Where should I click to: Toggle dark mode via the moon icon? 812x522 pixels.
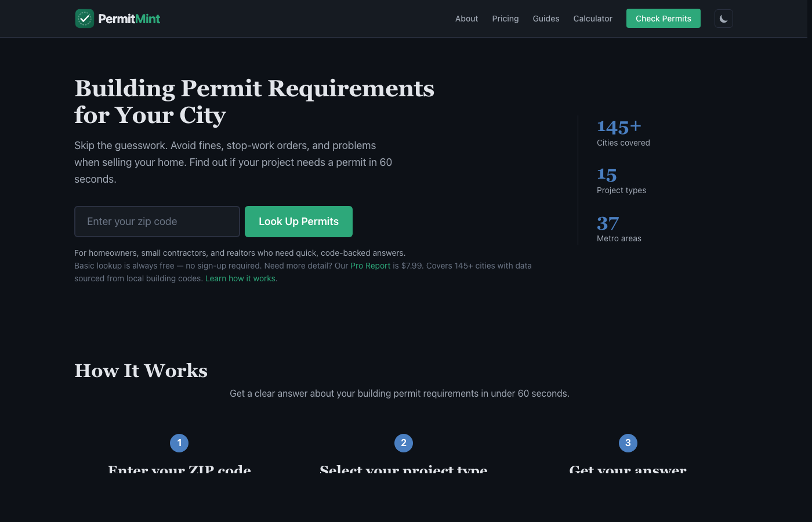tap(723, 18)
